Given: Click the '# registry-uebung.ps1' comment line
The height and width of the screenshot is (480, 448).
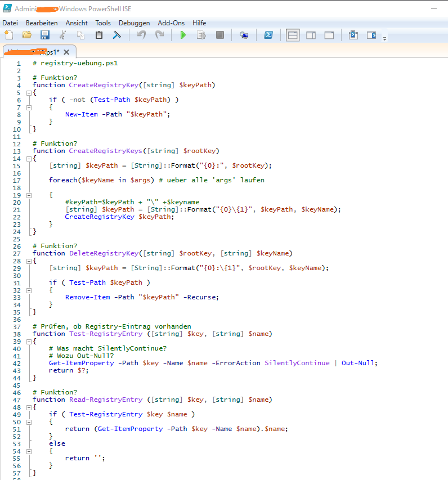Looking at the screenshot, I should [75, 63].
